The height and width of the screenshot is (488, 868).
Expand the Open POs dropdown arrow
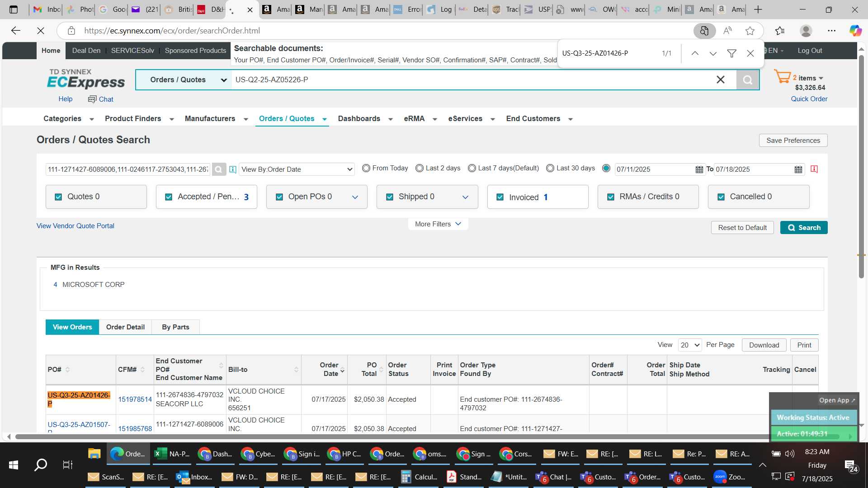pyautogui.click(x=355, y=197)
